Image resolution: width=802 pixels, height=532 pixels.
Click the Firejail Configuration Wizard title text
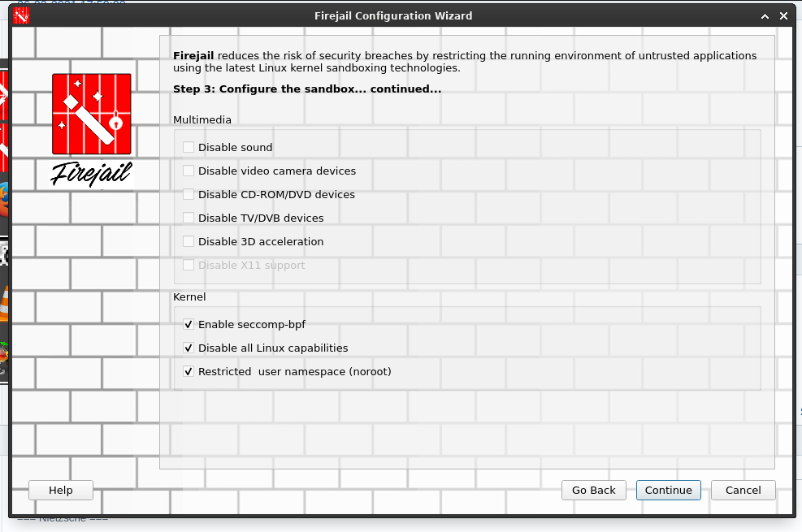[392, 15]
